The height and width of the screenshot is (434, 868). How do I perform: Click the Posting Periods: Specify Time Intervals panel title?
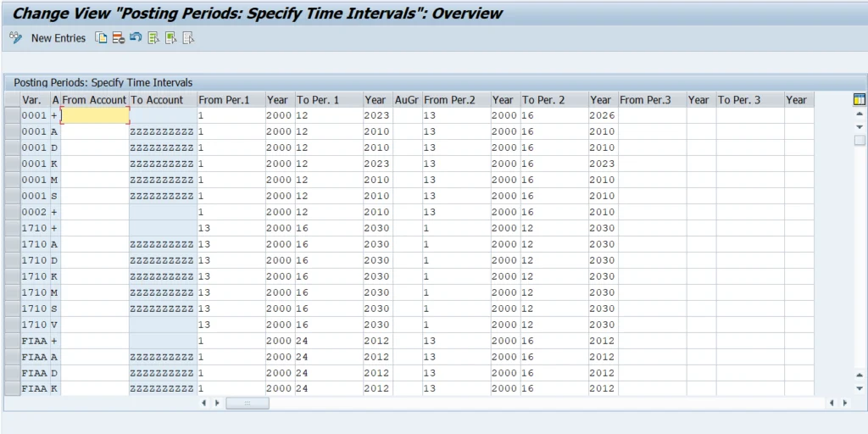[x=103, y=82]
